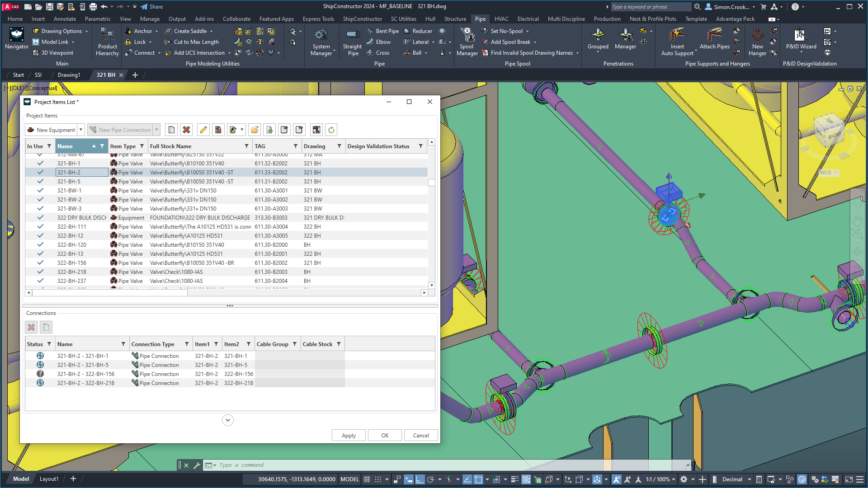868x488 pixels.
Task: Toggle grid display in the status bar
Action: [367, 479]
